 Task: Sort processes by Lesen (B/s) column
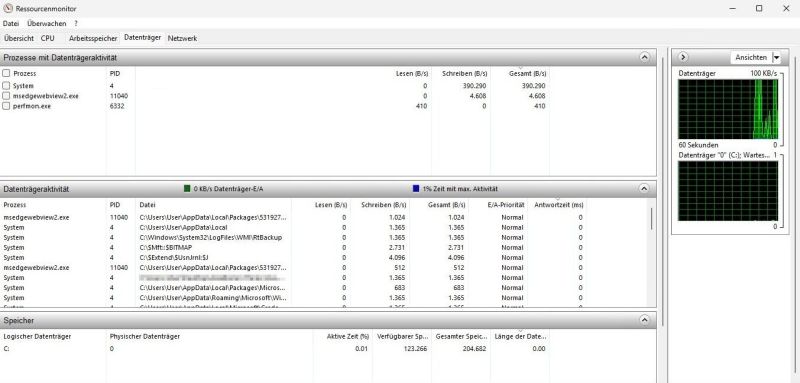(411, 73)
